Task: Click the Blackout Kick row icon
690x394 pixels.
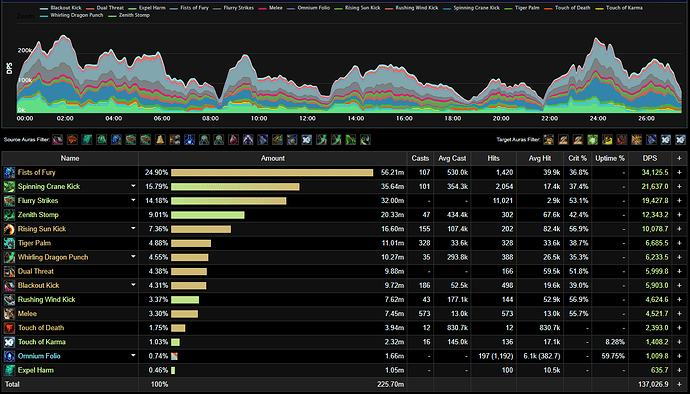Action: [9, 285]
